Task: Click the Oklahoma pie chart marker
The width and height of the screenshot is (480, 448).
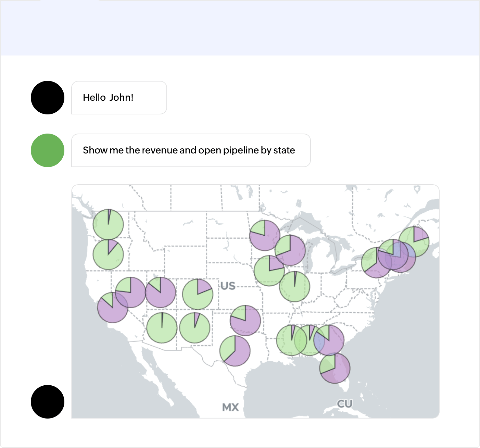Action: tap(245, 320)
